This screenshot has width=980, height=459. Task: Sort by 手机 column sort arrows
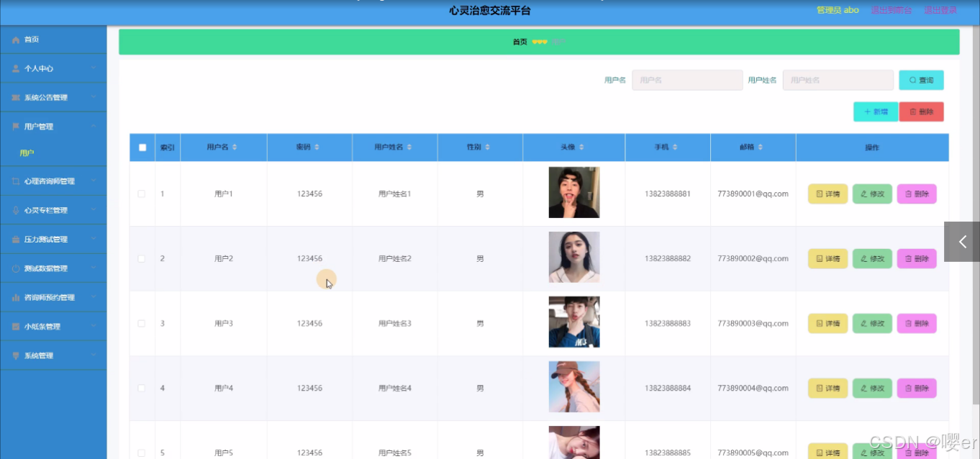(x=675, y=147)
